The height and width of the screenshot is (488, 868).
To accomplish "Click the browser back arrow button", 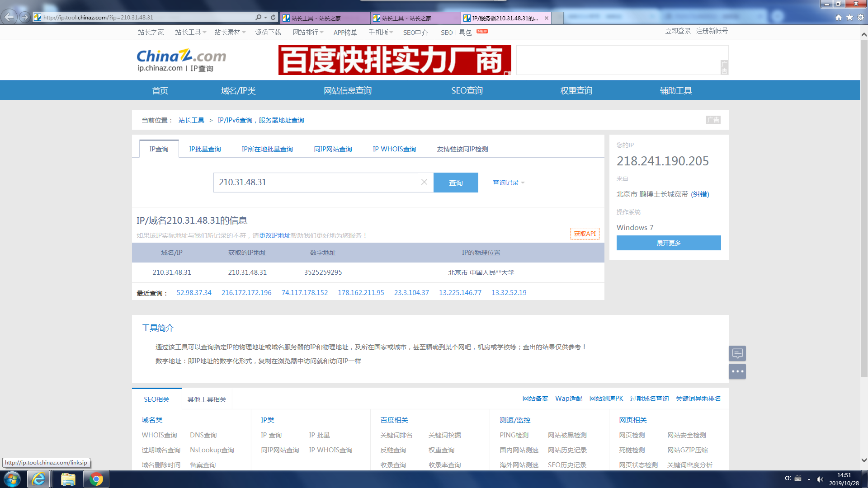I will [x=9, y=17].
